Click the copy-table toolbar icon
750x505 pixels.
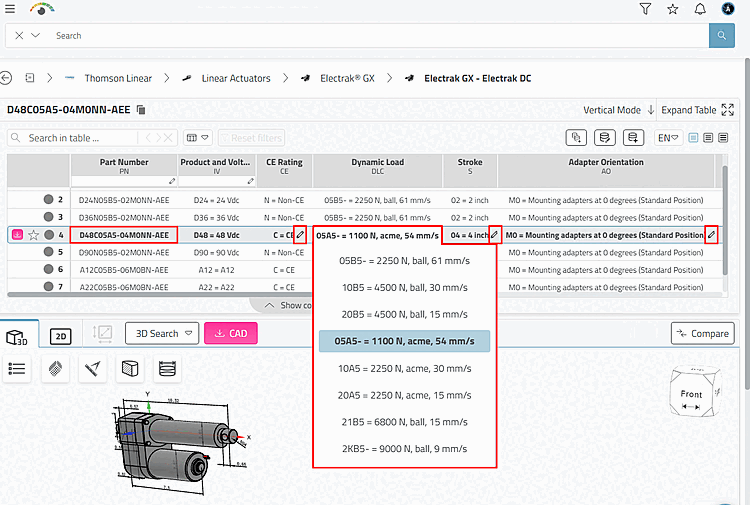click(x=576, y=138)
